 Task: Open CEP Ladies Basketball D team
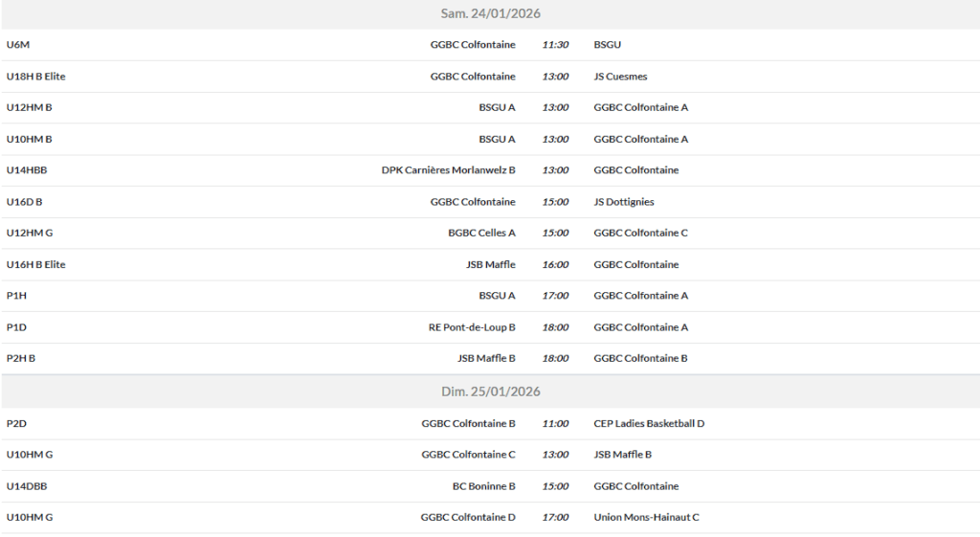click(649, 423)
